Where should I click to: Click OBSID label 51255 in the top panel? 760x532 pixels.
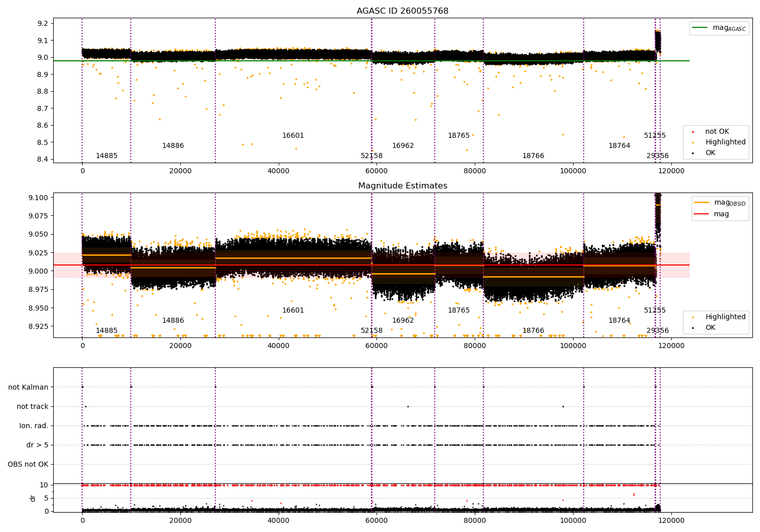[655, 135]
